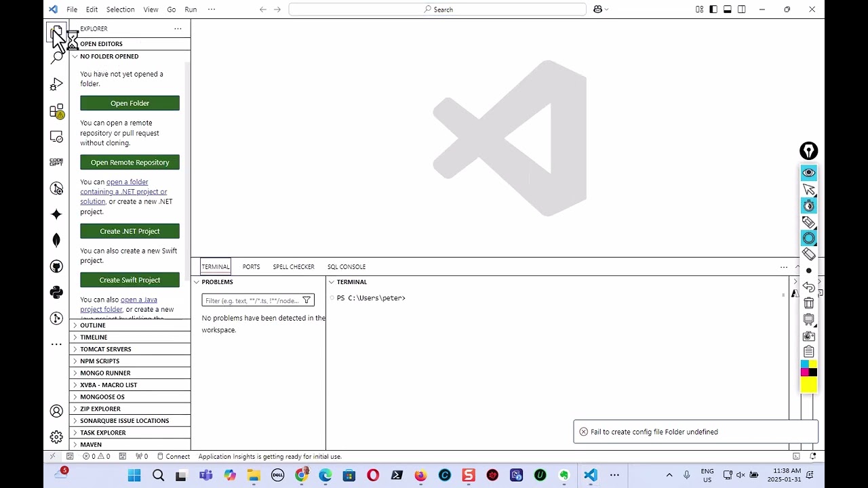Open Copilot chat icon in title bar
The image size is (868, 488).
(598, 9)
